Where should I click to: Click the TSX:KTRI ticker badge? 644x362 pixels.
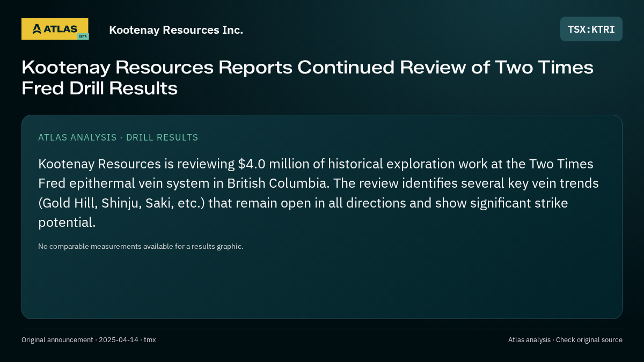pyautogui.click(x=591, y=29)
